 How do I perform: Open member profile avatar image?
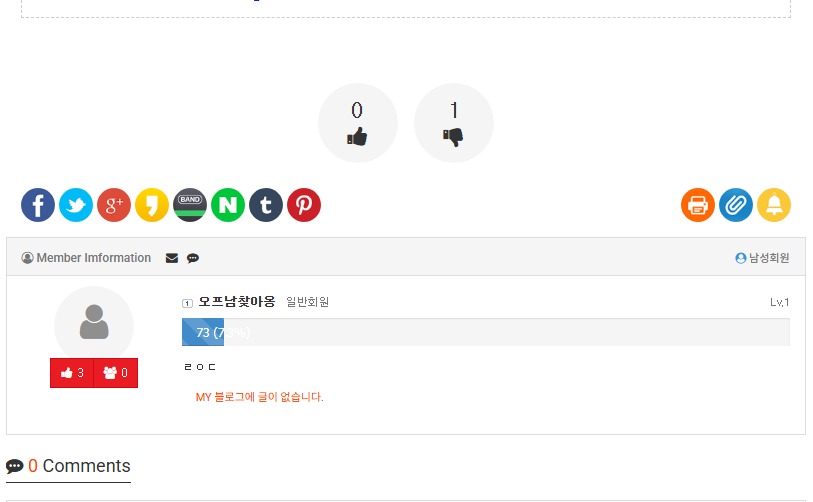(94, 322)
